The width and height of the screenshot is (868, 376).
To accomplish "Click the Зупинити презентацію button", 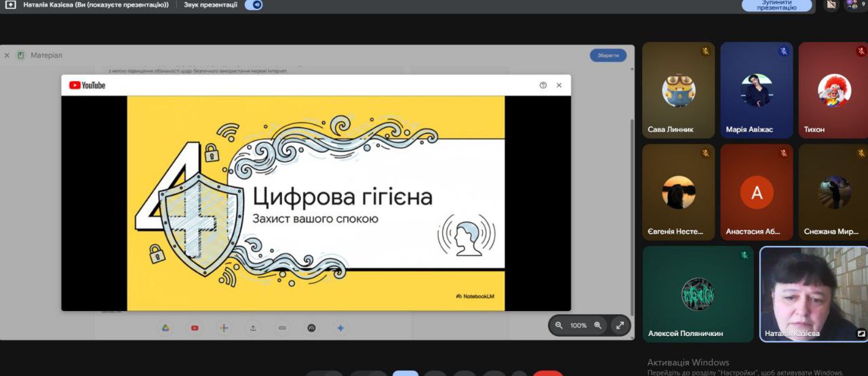I will click(x=776, y=5).
